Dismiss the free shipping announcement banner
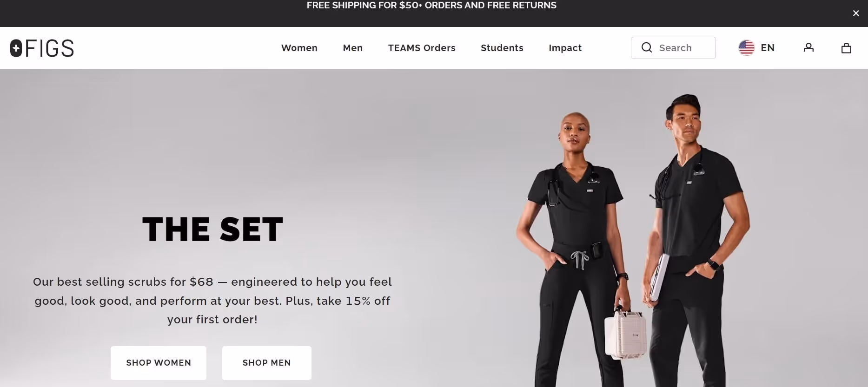 point(855,13)
